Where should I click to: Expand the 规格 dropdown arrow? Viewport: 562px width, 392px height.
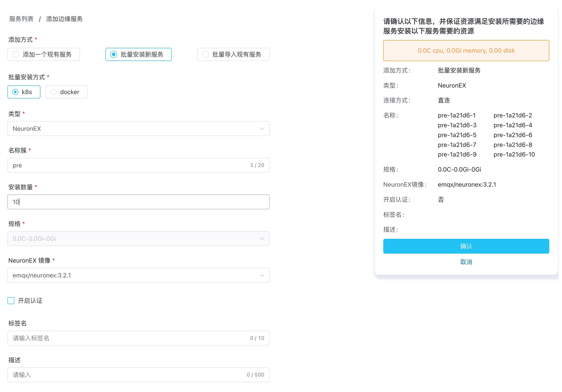pyautogui.click(x=262, y=239)
